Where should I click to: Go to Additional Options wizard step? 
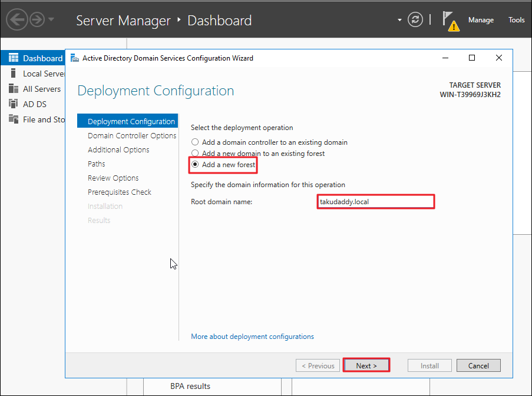[x=118, y=149]
